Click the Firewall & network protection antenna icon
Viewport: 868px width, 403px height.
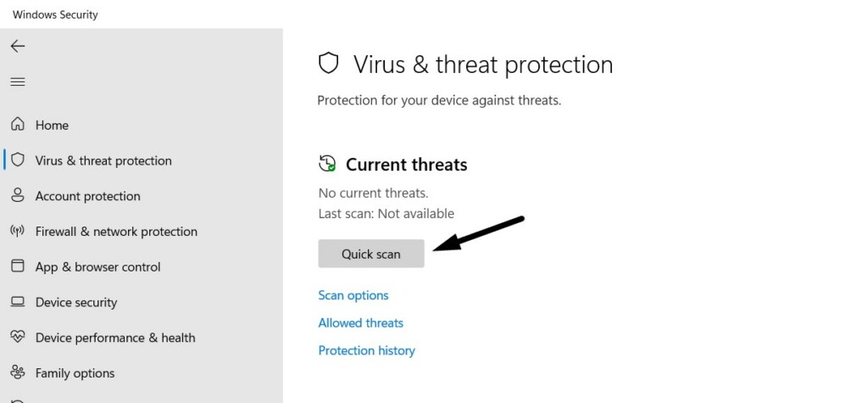[x=17, y=231]
